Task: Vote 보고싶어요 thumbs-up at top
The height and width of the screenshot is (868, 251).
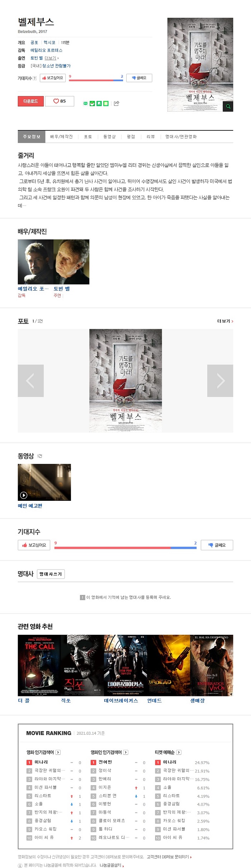Action: pyautogui.click(x=52, y=78)
